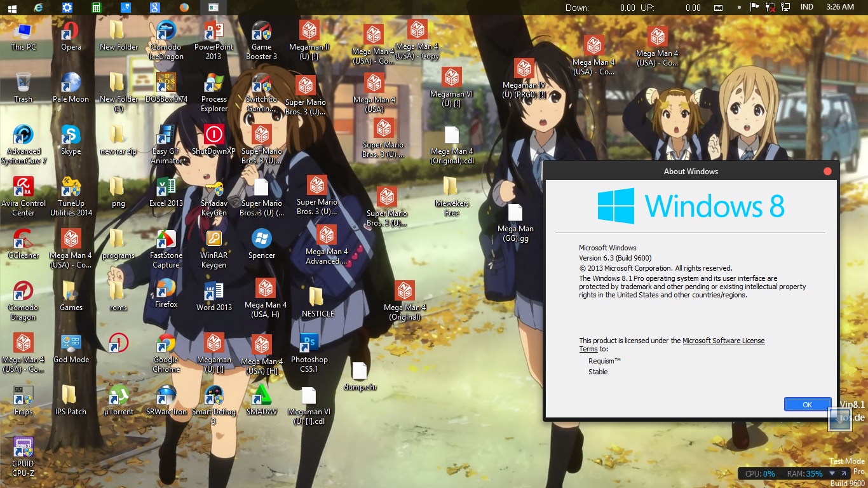Open Firefox from the taskbar

[184, 8]
